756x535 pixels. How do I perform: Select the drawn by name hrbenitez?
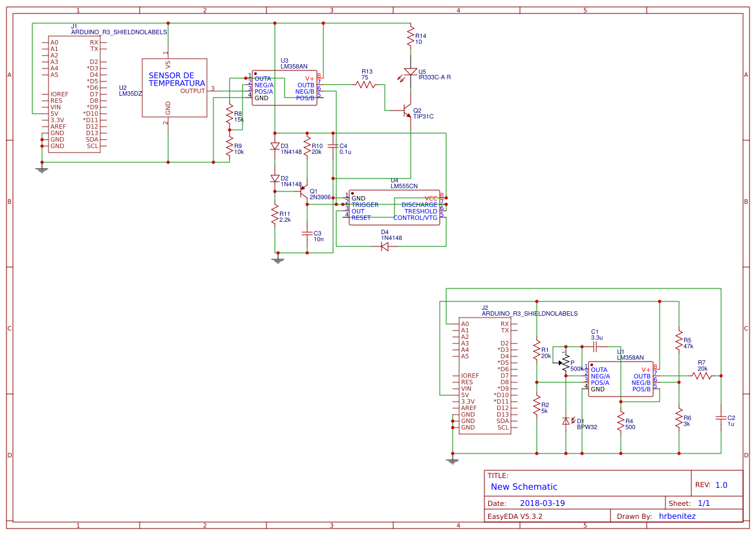677,516
